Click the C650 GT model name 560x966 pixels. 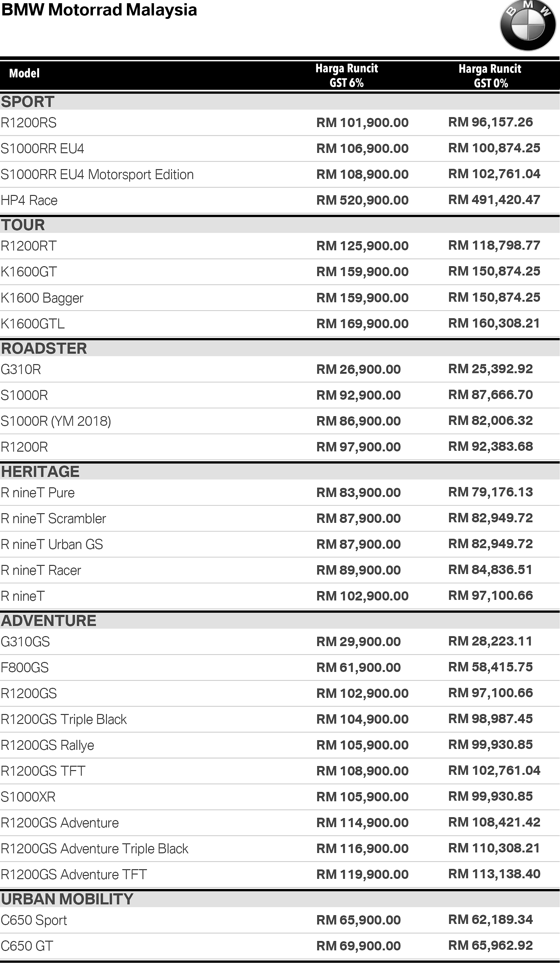click(x=27, y=946)
